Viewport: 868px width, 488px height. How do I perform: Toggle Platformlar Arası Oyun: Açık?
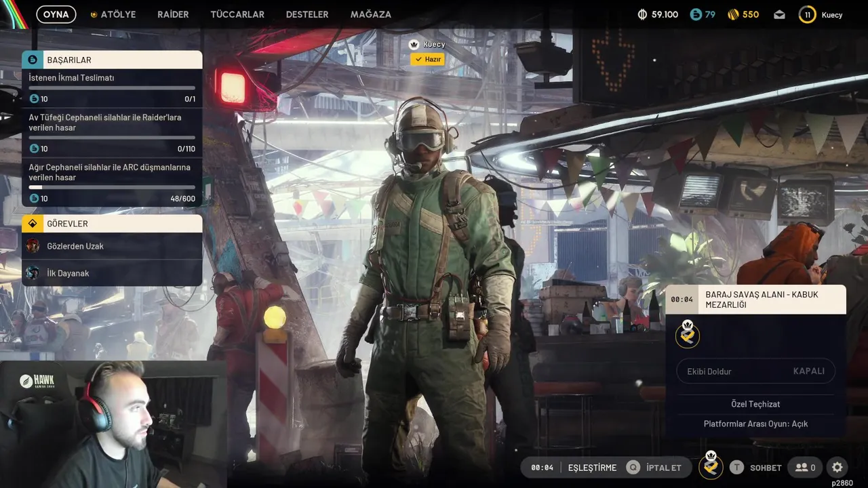pyautogui.click(x=755, y=424)
